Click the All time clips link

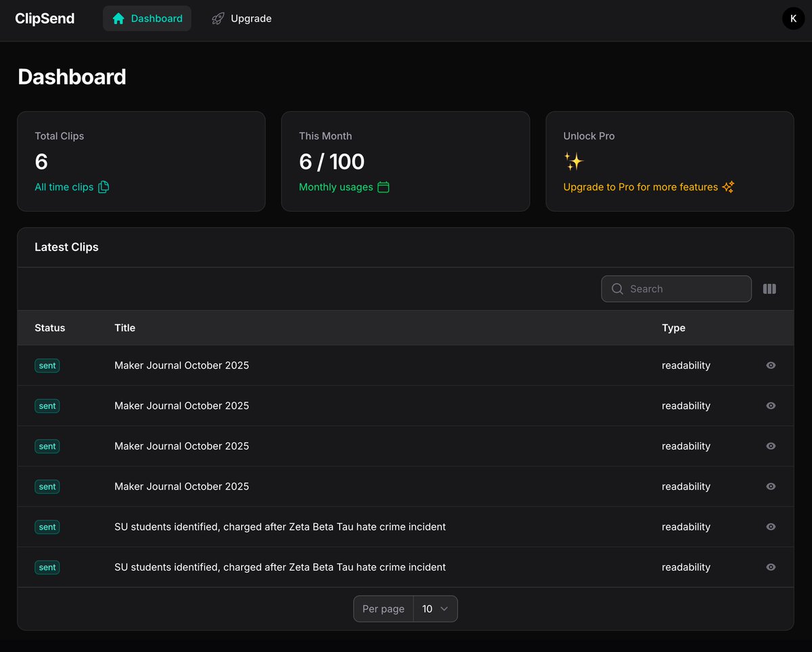[x=64, y=187]
